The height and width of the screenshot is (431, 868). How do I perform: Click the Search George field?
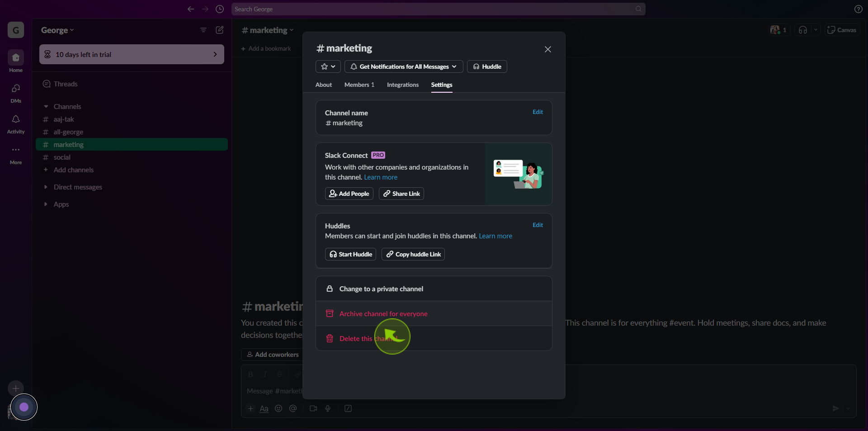(438, 9)
